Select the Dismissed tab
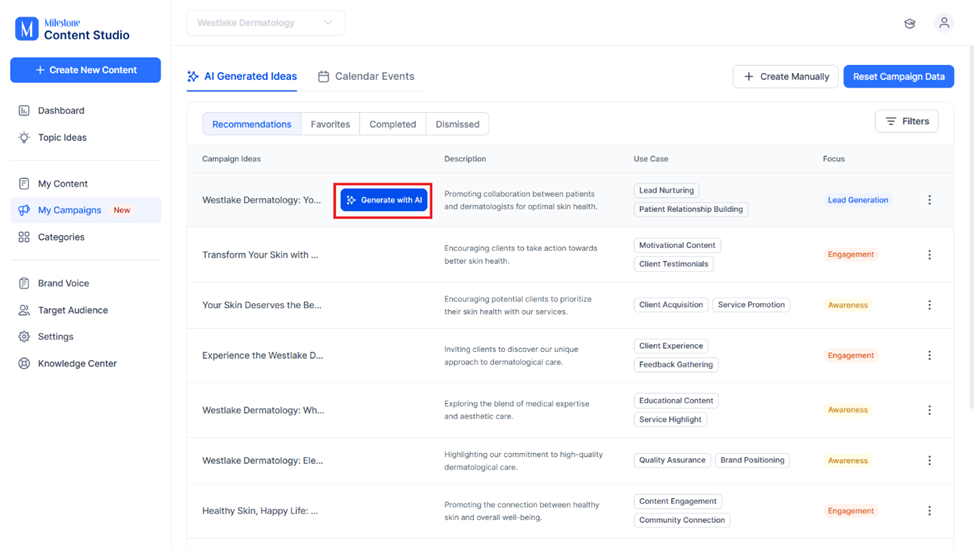 click(457, 124)
